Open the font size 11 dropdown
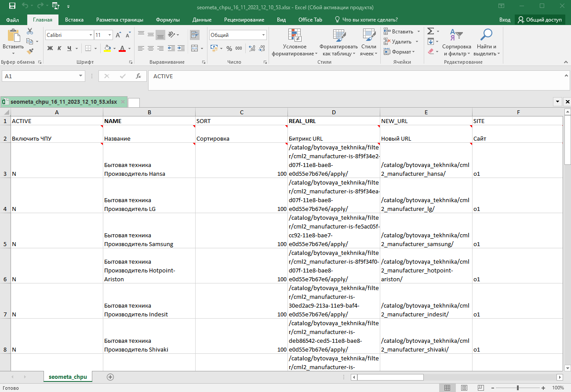 tap(110, 35)
